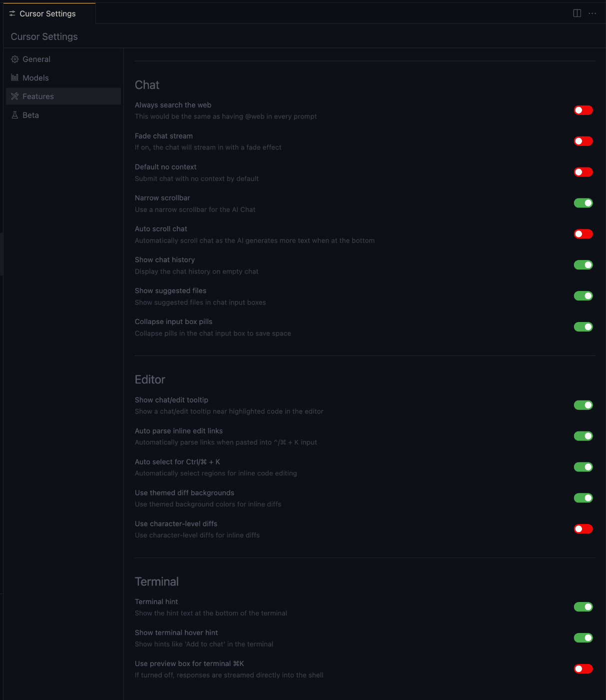Click the split editor layout icon
Image resolution: width=606 pixels, height=700 pixels.
coord(577,13)
